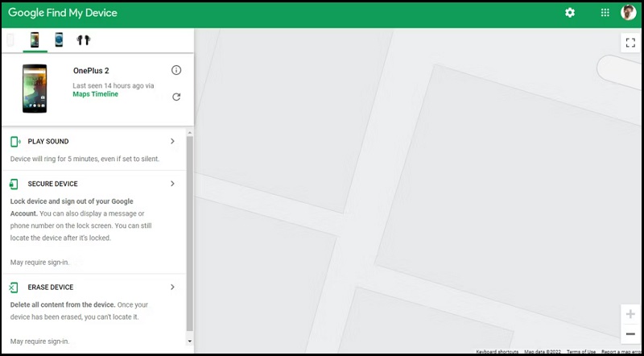The image size is (644, 356).
Task: Open the Maps Timeline link
Action: 95,94
